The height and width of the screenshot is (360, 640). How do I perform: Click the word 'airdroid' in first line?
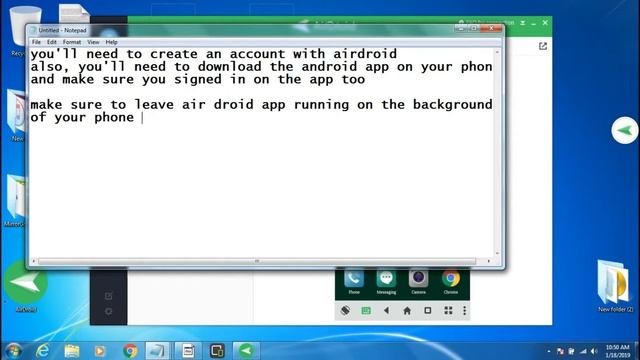[365, 54]
